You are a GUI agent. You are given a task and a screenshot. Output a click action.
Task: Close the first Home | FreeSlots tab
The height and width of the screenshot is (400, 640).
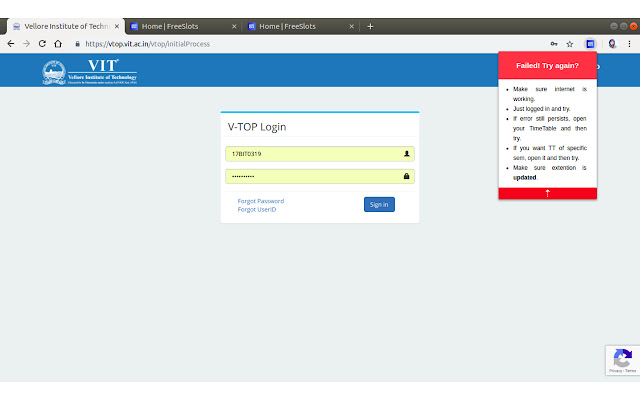point(234,26)
